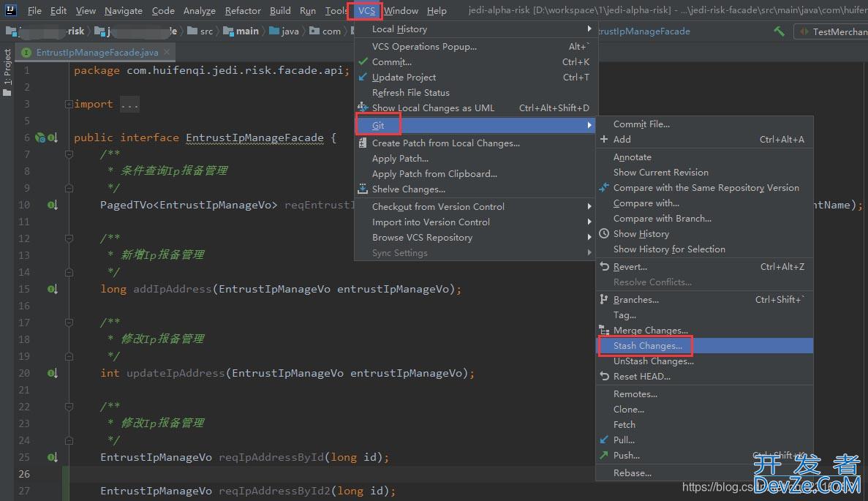This screenshot has height=501, width=868.
Task: Choose Show Local Changes as UML
Action: [475, 108]
